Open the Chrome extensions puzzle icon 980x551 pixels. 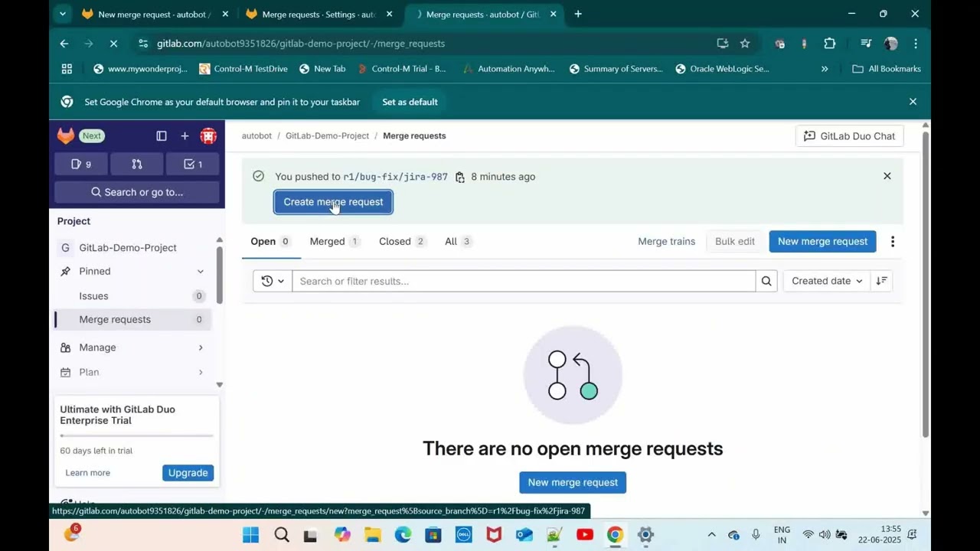point(829,44)
